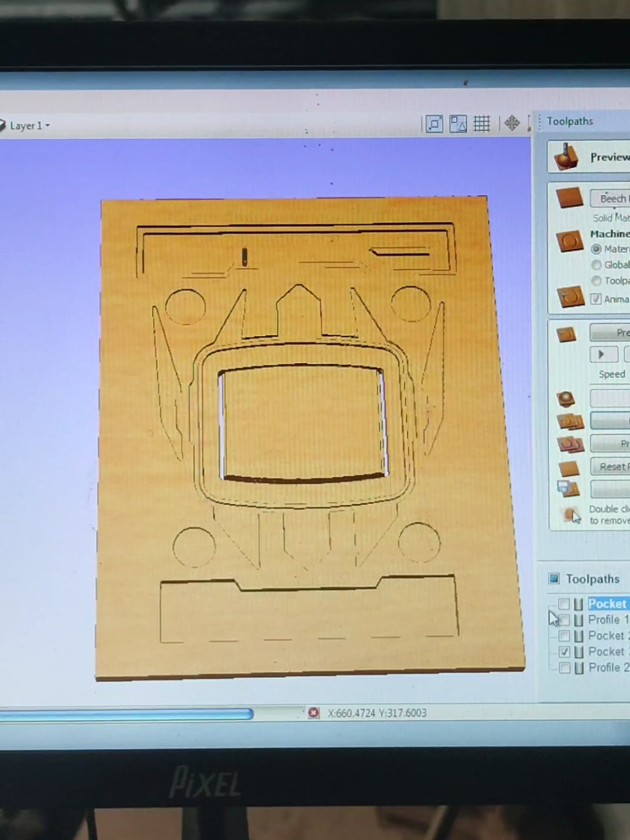Click the button beside the floppy icon
Image resolution: width=630 pixels, height=840 pixels.
pyautogui.click(x=610, y=489)
